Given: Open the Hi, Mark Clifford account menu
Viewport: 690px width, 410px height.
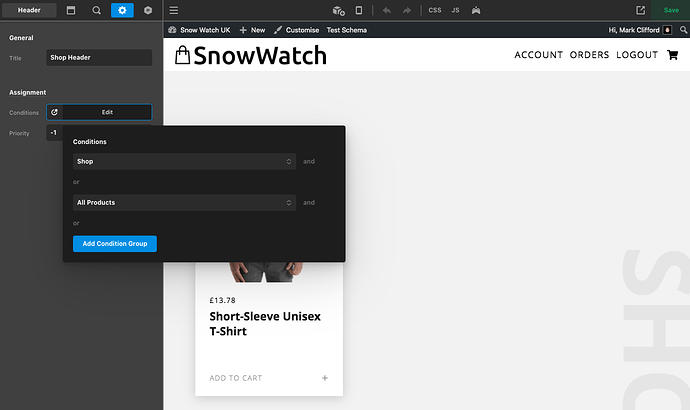Looking at the screenshot, I should coord(640,30).
